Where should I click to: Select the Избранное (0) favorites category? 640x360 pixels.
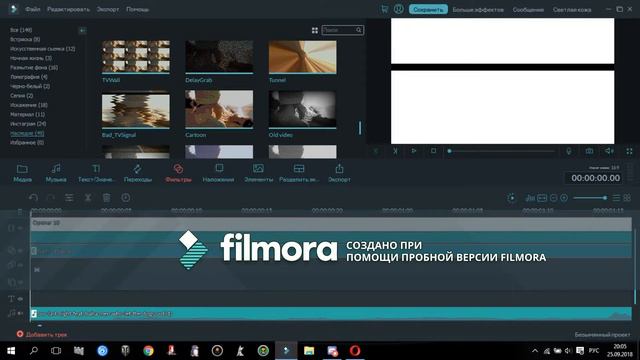tap(27, 142)
